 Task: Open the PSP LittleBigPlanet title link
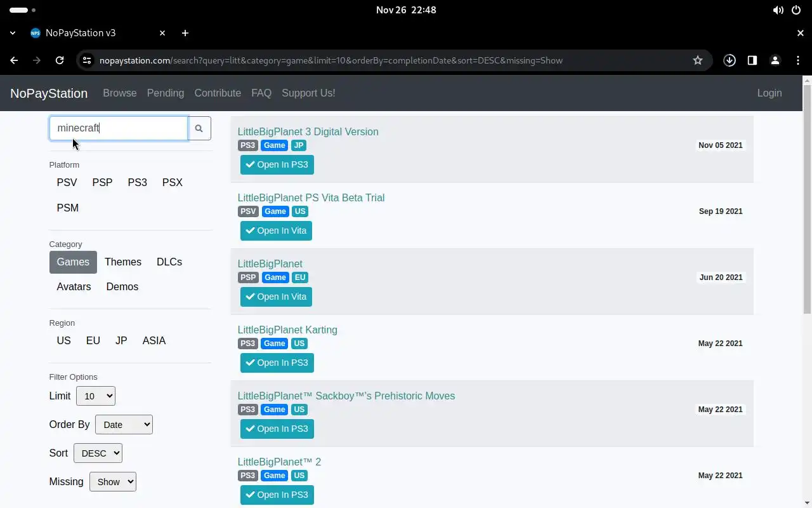pyautogui.click(x=270, y=264)
